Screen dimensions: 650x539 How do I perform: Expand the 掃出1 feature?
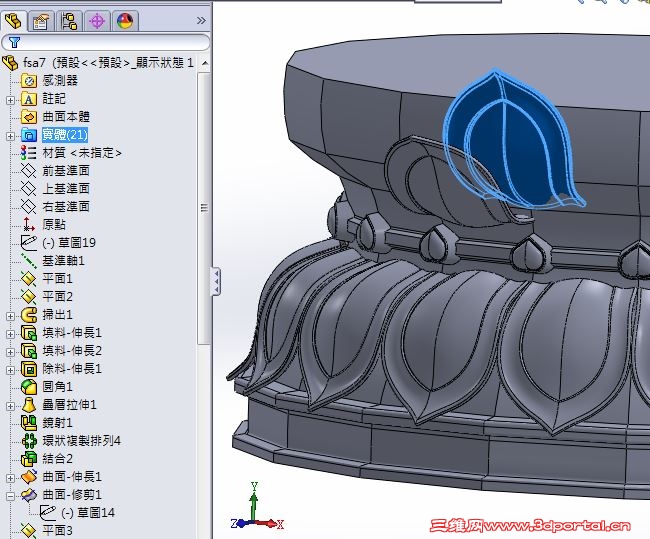coord(10,316)
